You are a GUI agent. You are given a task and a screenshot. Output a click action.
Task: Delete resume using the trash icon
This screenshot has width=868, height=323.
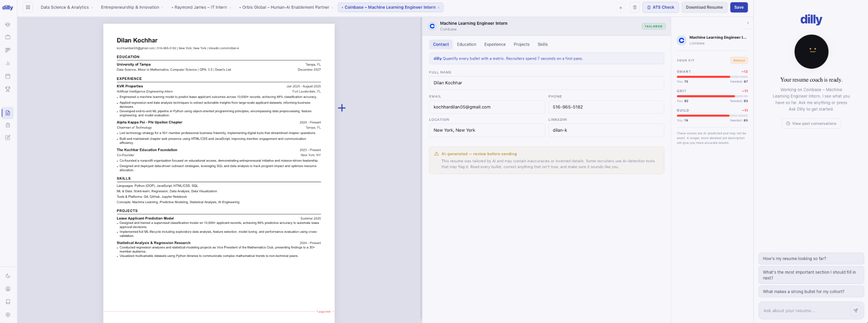(x=635, y=7)
